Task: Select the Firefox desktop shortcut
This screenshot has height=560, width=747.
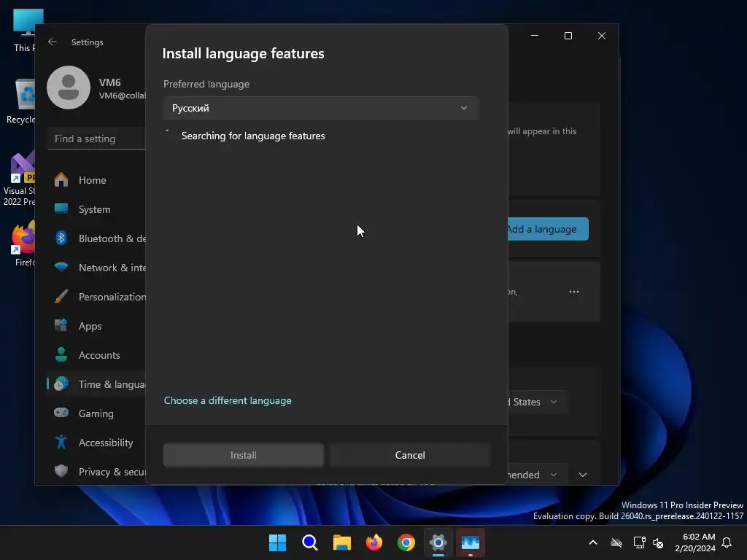Action: 23,243
